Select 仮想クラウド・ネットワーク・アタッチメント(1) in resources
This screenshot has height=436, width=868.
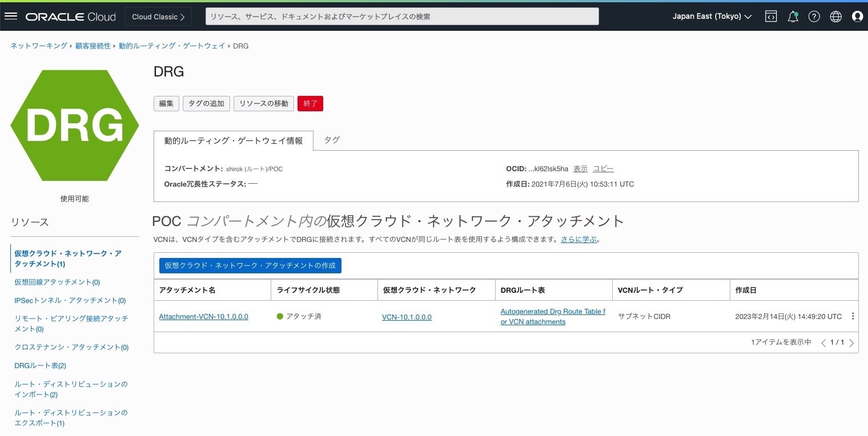[x=68, y=259]
